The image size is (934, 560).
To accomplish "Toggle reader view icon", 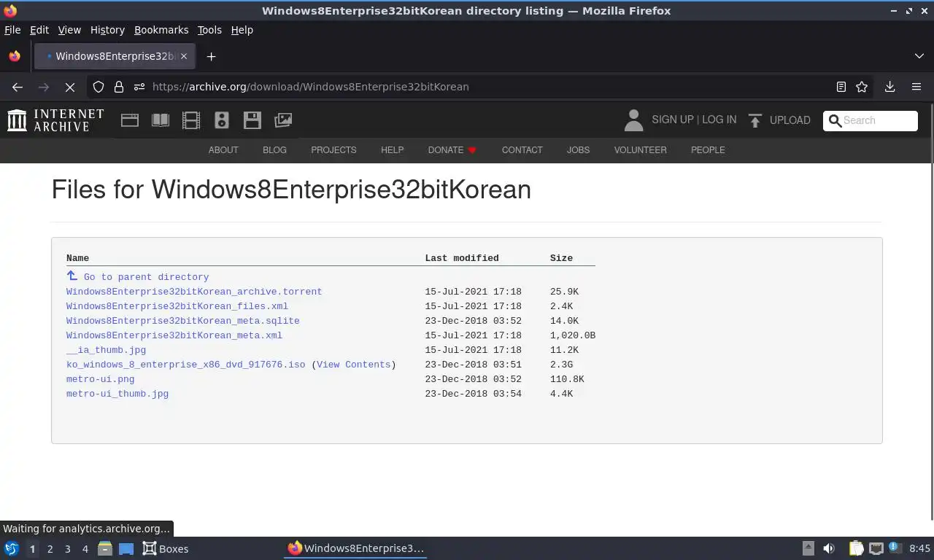I will tap(841, 87).
